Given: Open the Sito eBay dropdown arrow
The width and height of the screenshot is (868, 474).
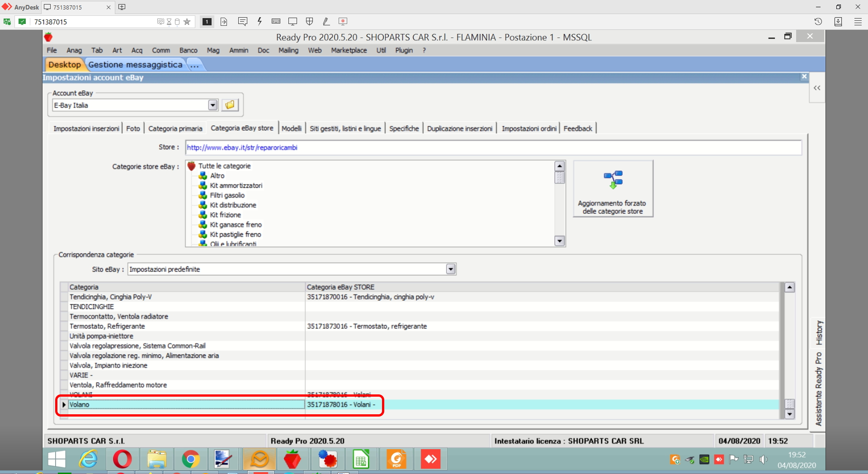Looking at the screenshot, I should (x=451, y=269).
